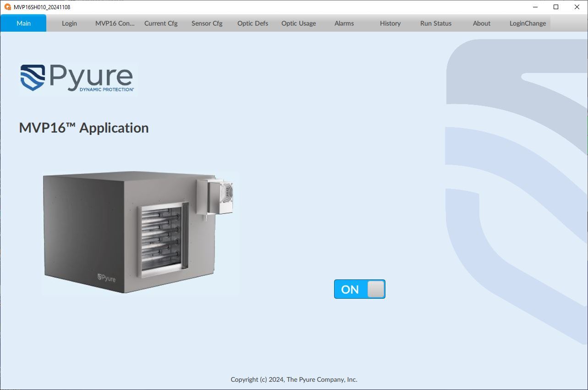Click the Pyure Dynamic Protection logo

click(77, 78)
